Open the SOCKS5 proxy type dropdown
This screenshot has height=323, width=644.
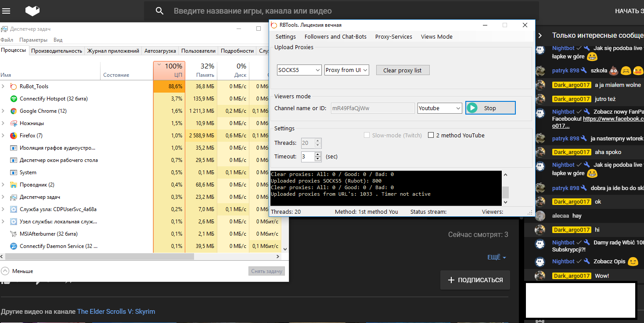(299, 70)
